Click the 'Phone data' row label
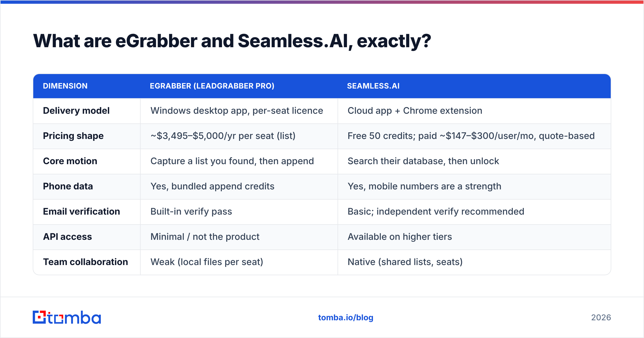The width and height of the screenshot is (644, 338). pos(68,186)
